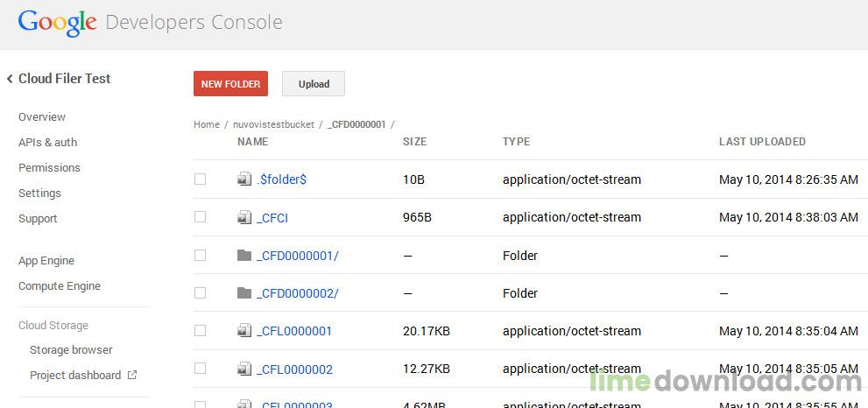868x408 pixels.
Task: Open nuvovistestbucket in the breadcrumb
Action: (273, 124)
